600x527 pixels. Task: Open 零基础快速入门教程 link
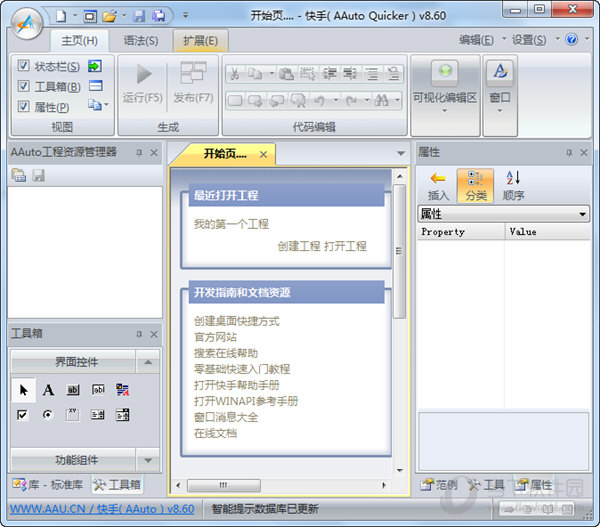point(242,369)
